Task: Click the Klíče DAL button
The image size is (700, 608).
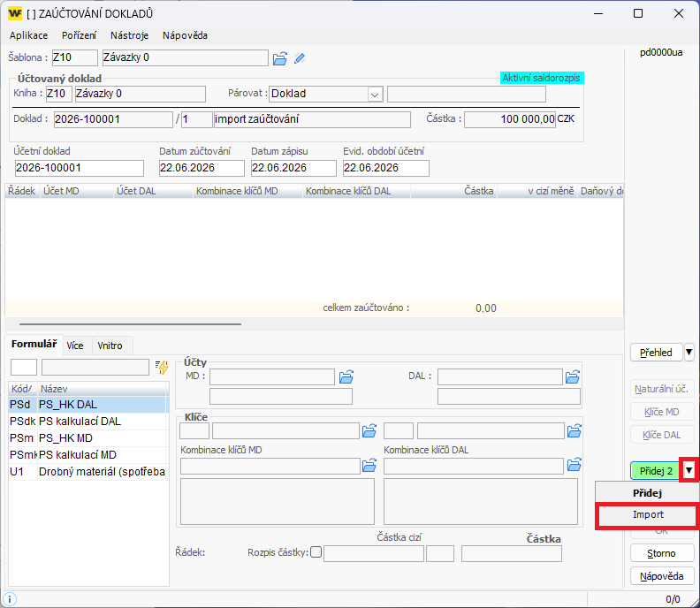Action: coord(662,435)
